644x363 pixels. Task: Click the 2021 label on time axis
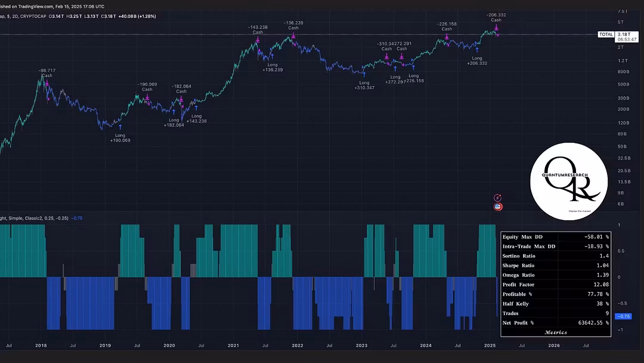233,345
